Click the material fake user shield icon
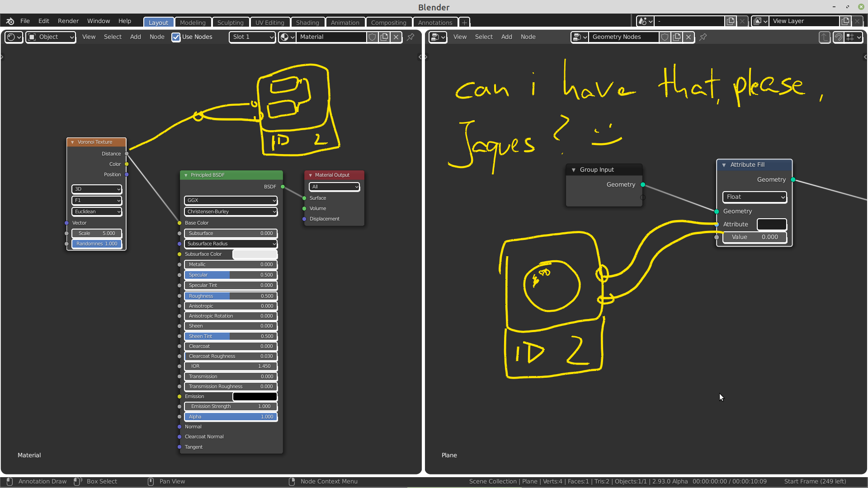This screenshot has height=488, width=868. coord(372,37)
